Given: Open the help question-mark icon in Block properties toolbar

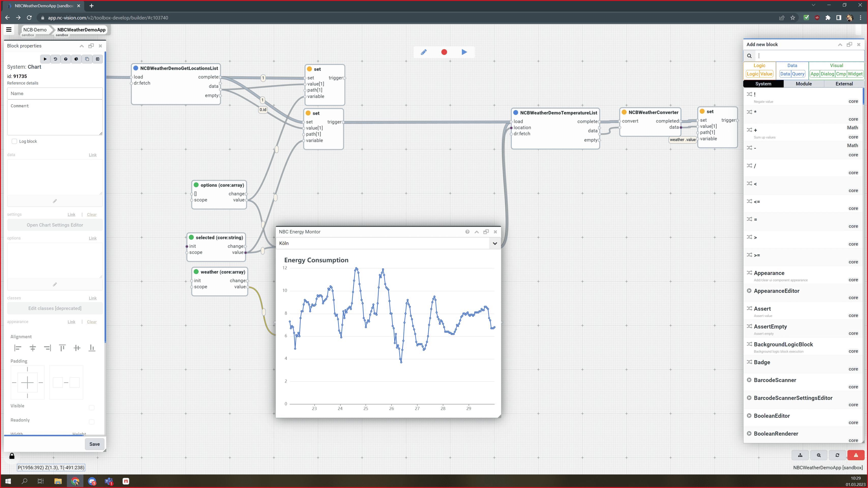Looking at the screenshot, I should pyautogui.click(x=66, y=59).
